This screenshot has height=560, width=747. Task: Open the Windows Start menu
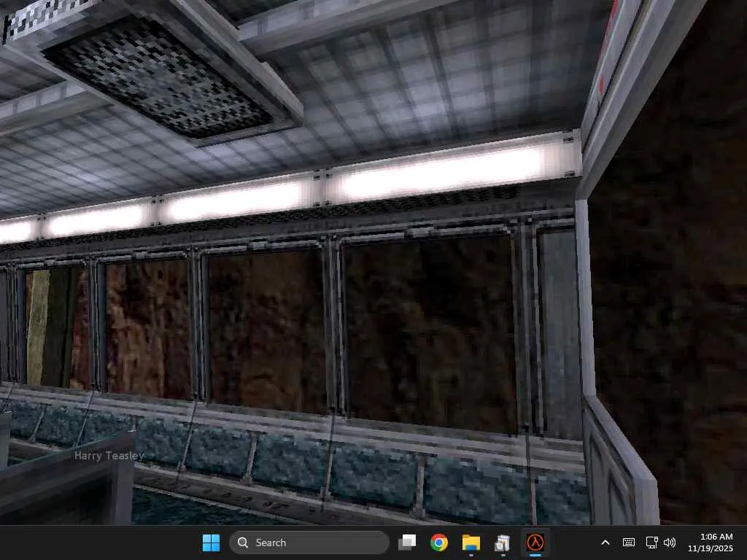pos(211,542)
